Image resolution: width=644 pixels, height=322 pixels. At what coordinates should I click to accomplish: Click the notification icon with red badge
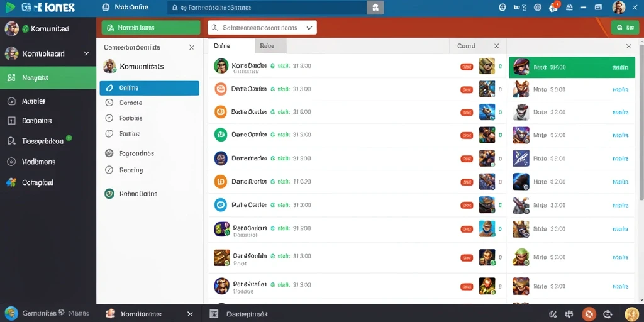(553, 7)
